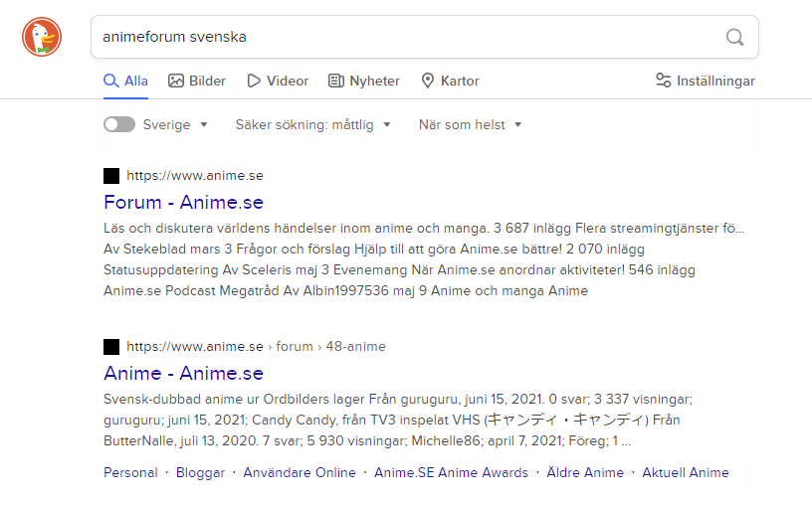Click the DuckDuckGo duck logo
Screen dimensions: 812x510
pos(42,37)
